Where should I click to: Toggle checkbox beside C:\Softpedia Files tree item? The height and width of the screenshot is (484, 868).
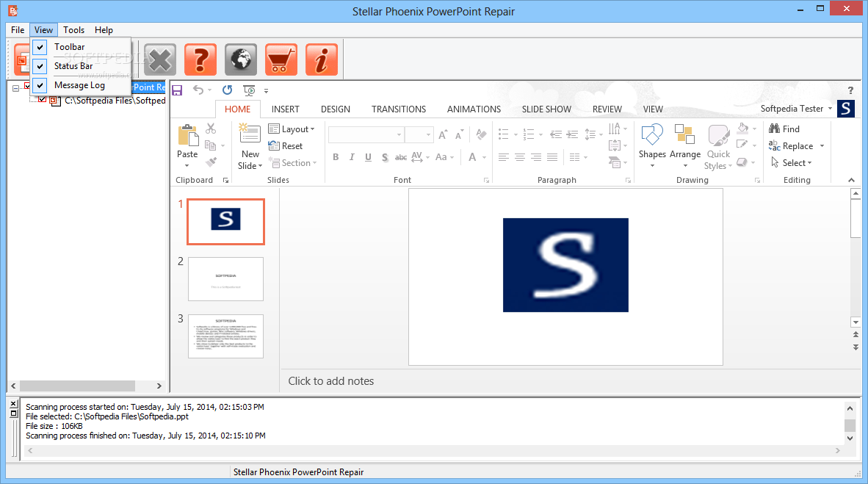pos(42,100)
